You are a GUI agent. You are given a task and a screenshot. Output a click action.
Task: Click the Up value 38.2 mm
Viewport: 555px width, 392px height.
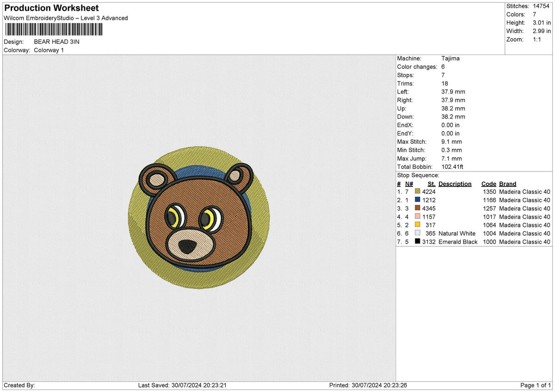click(453, 109)
